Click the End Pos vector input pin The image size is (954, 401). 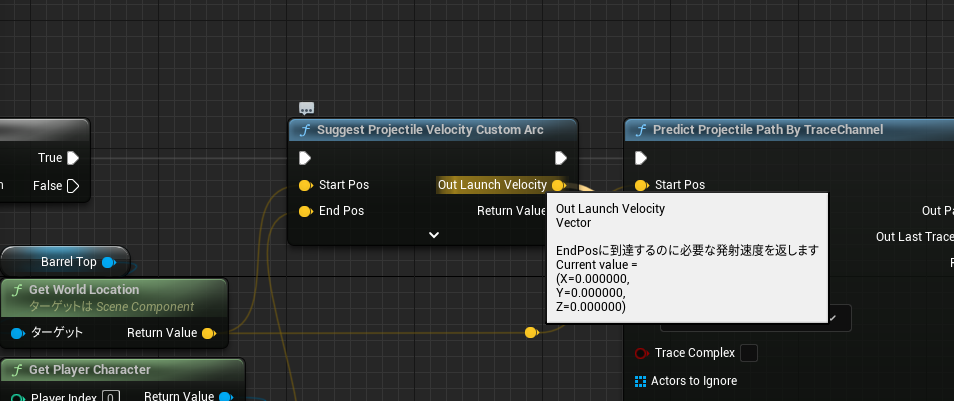[x=305, y=212]
